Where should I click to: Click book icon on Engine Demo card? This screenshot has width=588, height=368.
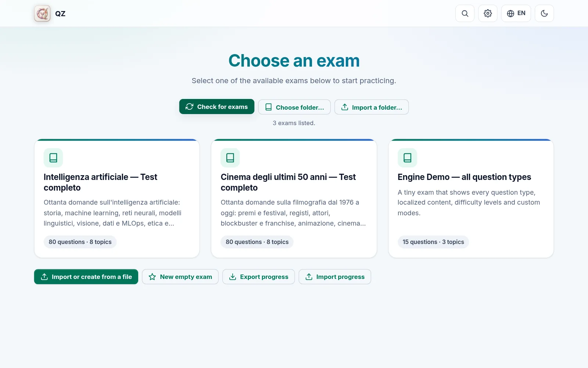[x=407, y=158]
